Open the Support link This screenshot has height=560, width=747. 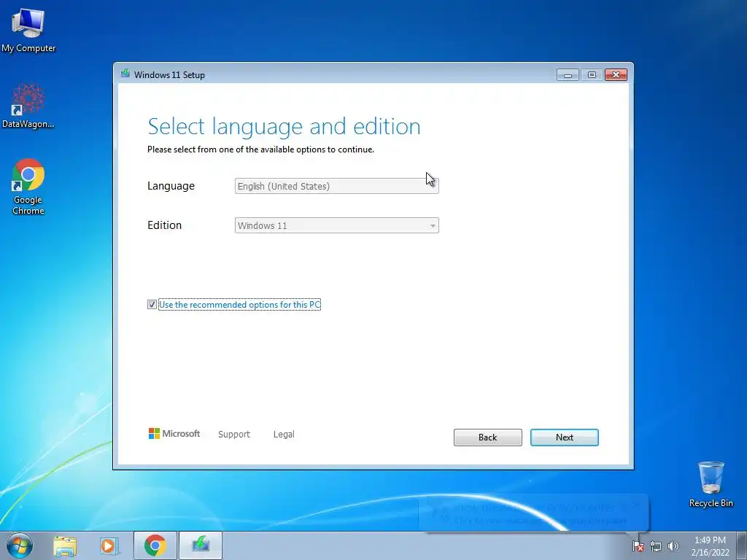(x=234, y=435)
